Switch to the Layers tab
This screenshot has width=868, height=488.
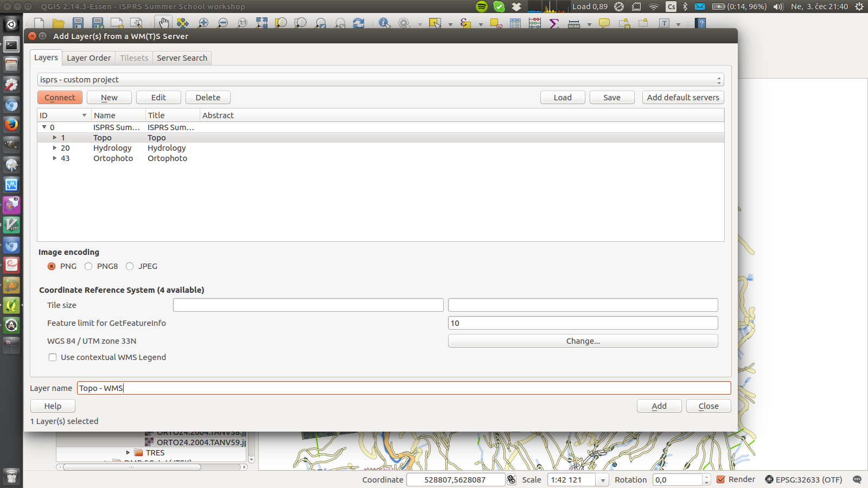coord(46,57)
